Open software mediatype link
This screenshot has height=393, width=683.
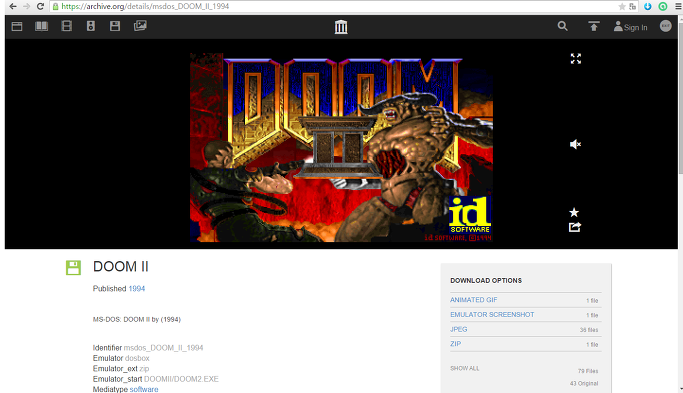pos(144,389)
